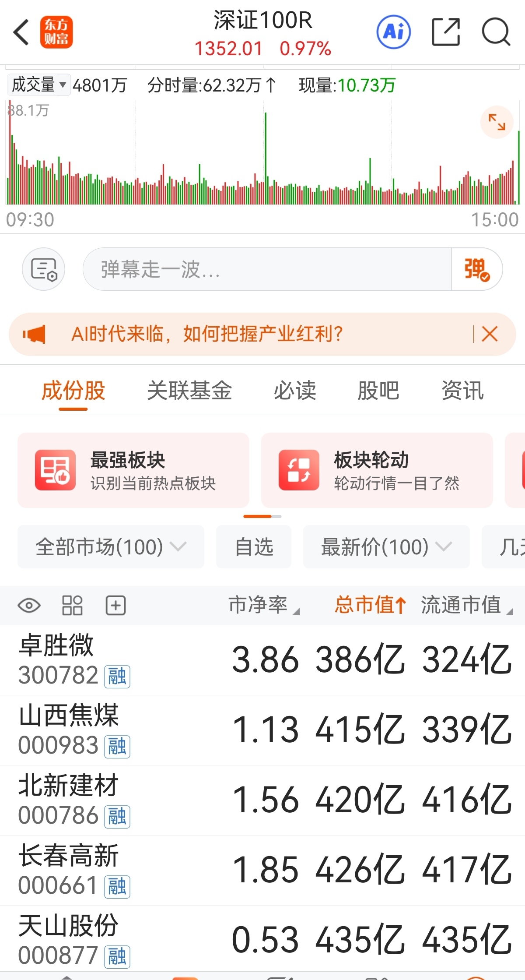Toggle the 弹 danmaku switch
Image resolution: width=525 pixels, height=980 pixels.
tap(476, 269)
